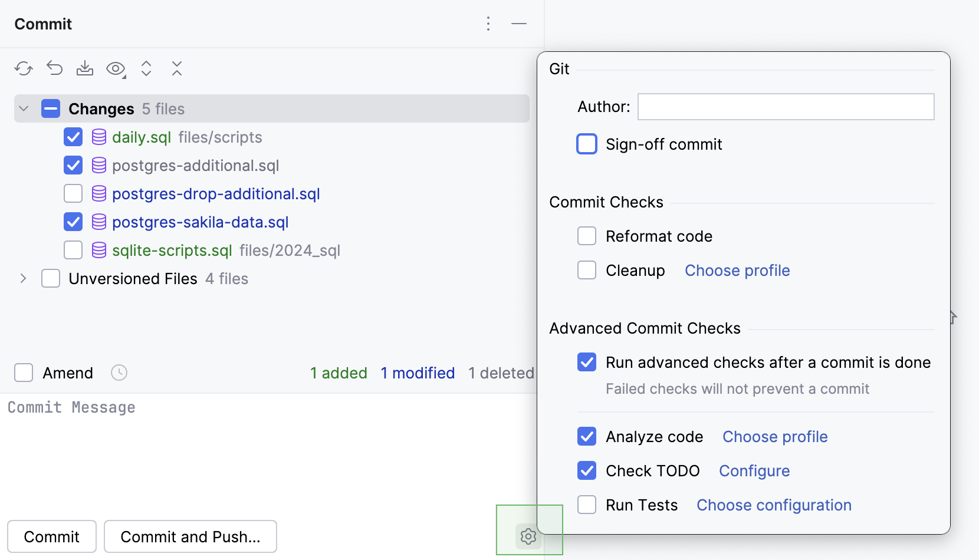Viewport: 979px width, 560px height.
Task: Refresh the changes list
Action: (x=24, y=68)
